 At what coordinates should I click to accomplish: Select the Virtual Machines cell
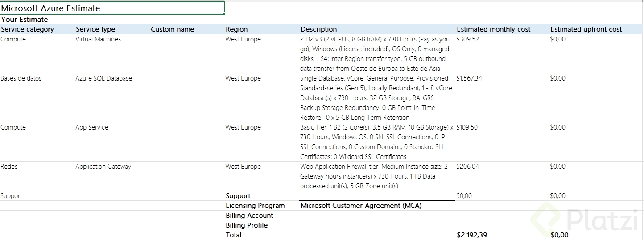point(98,39)
